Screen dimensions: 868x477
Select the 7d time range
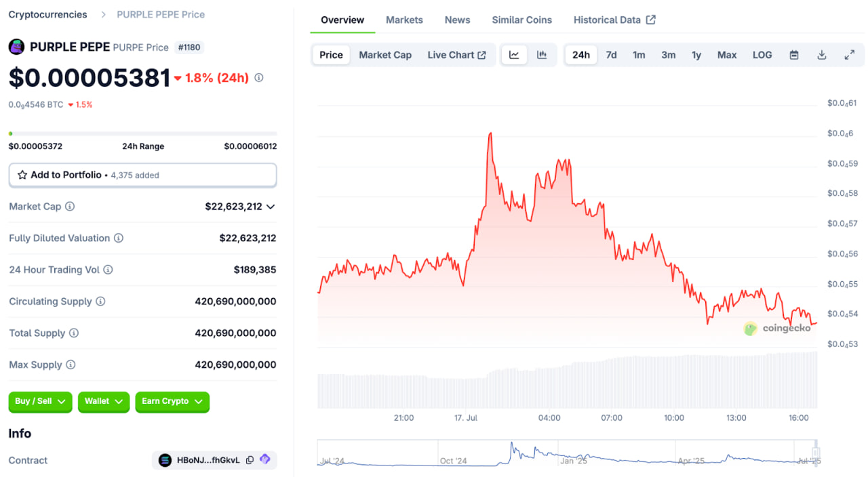611,55
